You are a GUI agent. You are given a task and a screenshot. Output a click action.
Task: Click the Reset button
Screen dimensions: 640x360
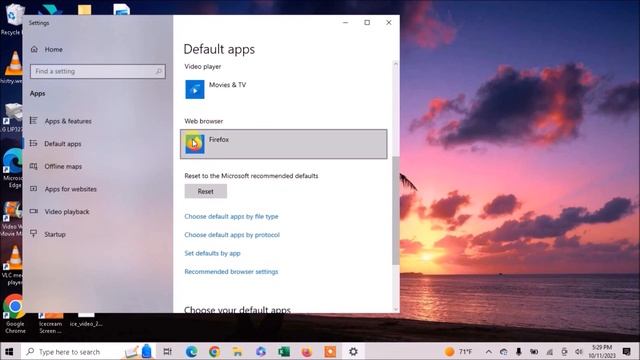(x=206, y=191)
